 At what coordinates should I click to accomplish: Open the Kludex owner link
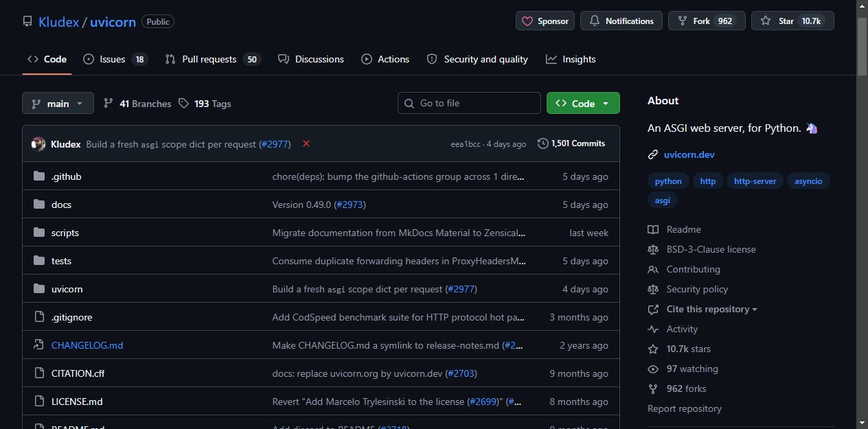[58, 22]
